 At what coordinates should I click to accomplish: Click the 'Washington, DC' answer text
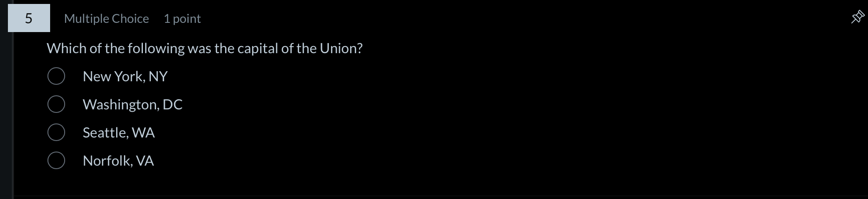click(133, 105)
